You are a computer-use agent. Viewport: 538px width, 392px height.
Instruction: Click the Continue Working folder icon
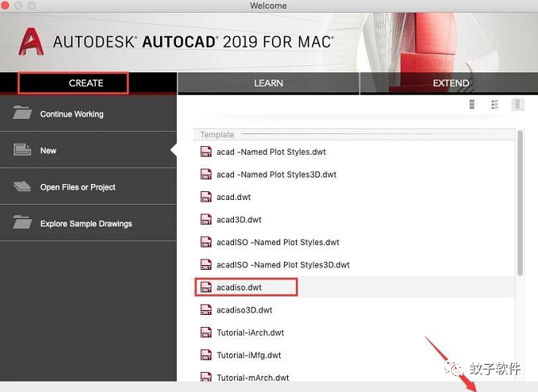pyautogui.click(x=23, y=112)
